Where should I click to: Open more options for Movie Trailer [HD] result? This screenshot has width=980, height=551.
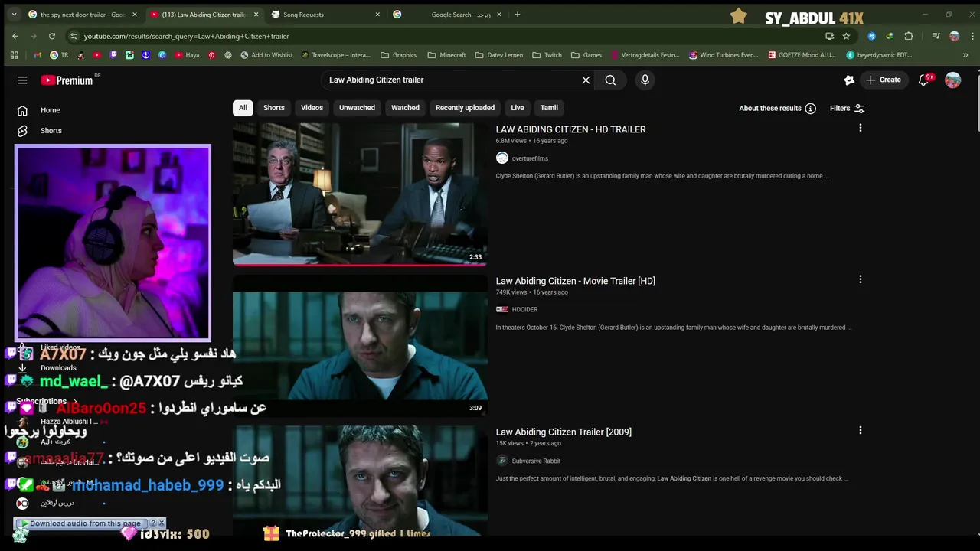[860, 280]
